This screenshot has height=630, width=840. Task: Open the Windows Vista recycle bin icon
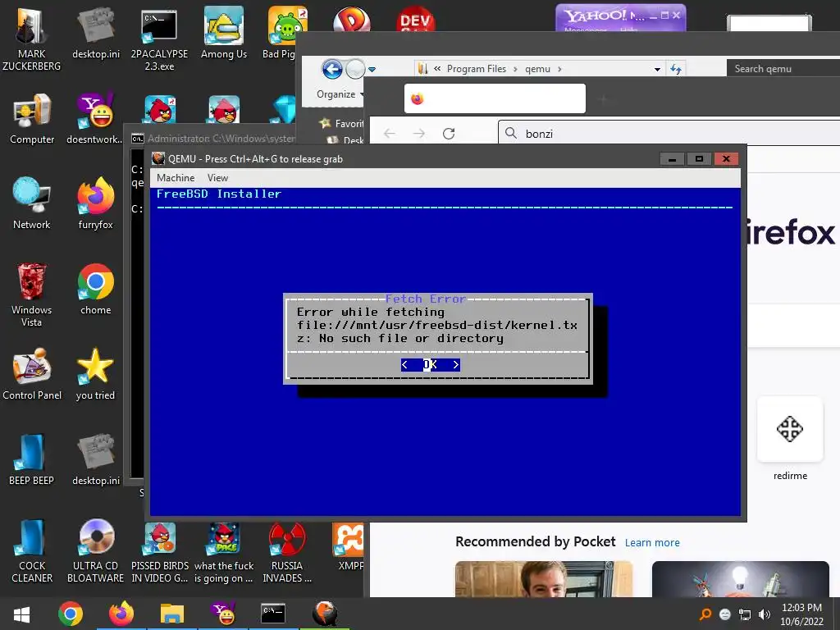pos(32,294)
